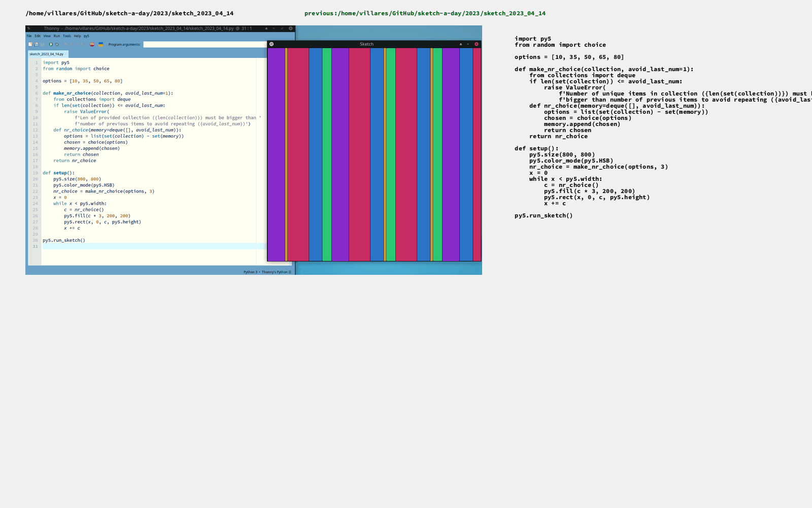
Task: Click the Thonny window app icon in titlebar
Action: 29,28
